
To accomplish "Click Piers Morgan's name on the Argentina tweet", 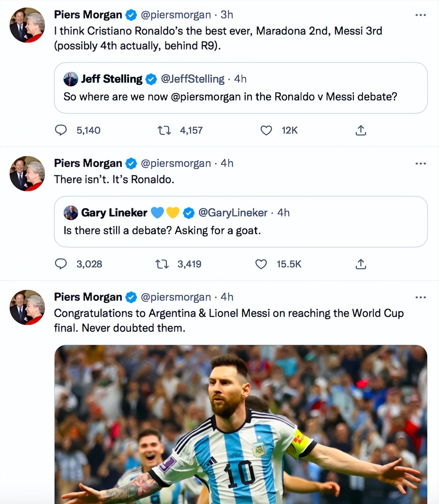I will click(88, 297).
